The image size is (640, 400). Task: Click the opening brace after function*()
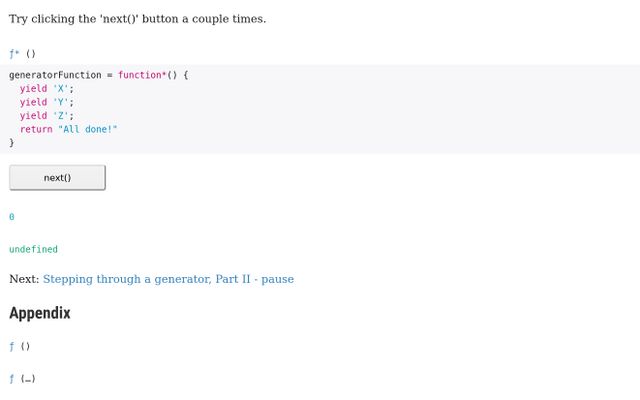point(186,75)
